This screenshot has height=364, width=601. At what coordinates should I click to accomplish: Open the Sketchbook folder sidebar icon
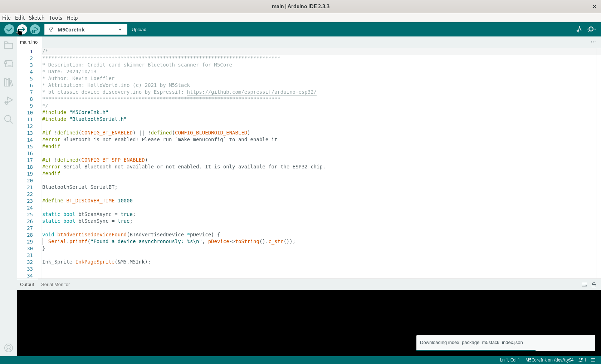9,45
